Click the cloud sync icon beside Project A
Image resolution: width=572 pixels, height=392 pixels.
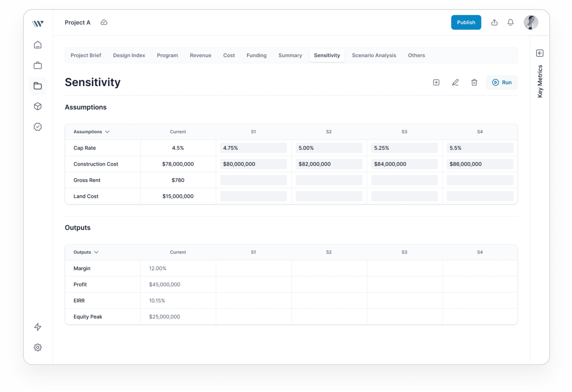(104, 22)
